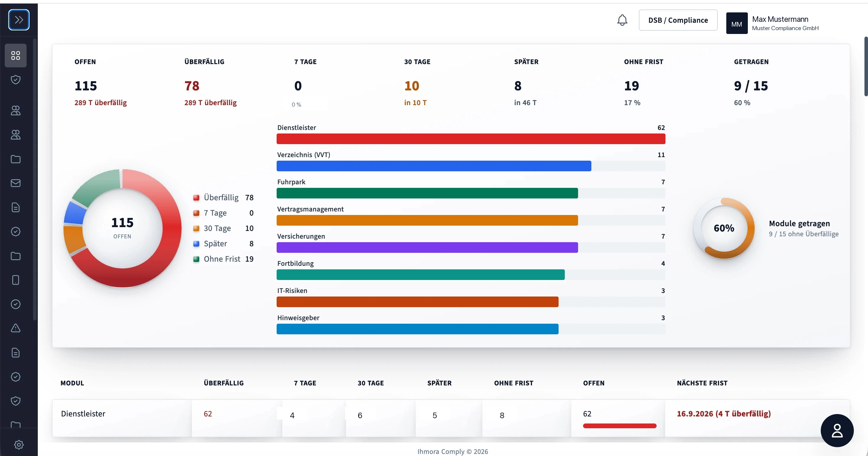Image resolution: width=868 pixels, height=456 pixels.
Task: Click the green Ohne Frist legend swatch
Action: [x=196, y=259]
